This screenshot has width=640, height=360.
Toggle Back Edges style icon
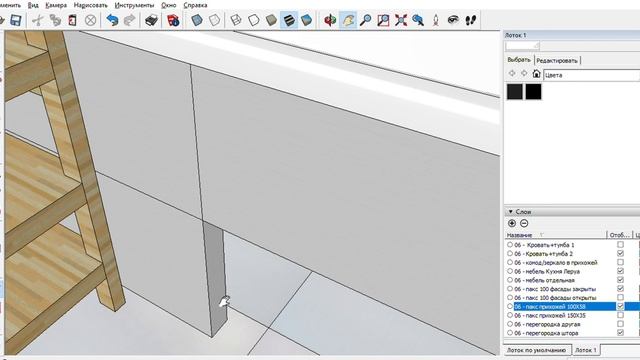tap(214, 20)
